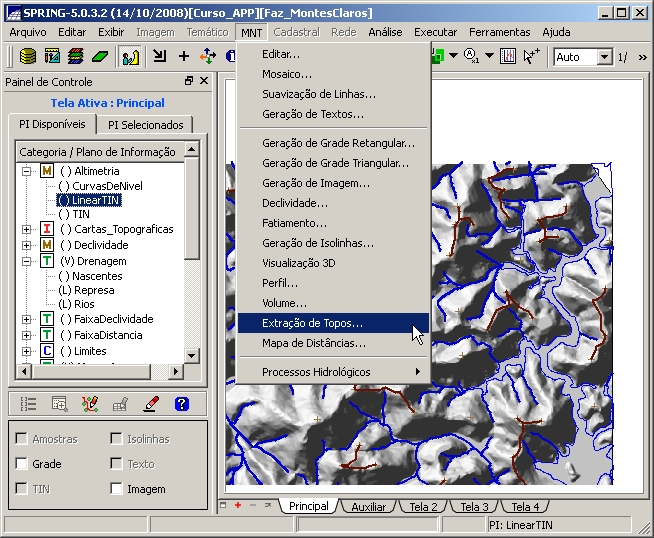Check the Imagem checkbox
Screen dimensions: 654x538
(116, 489)
